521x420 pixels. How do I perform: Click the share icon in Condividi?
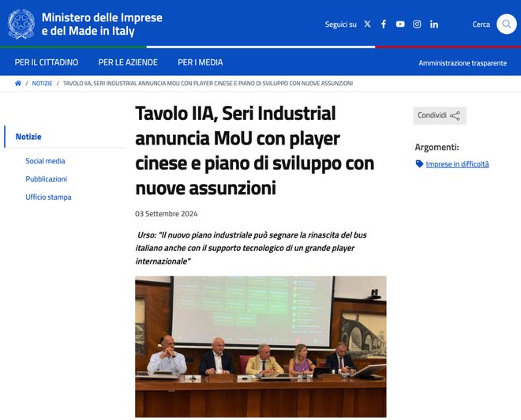(x=455, y=115)
